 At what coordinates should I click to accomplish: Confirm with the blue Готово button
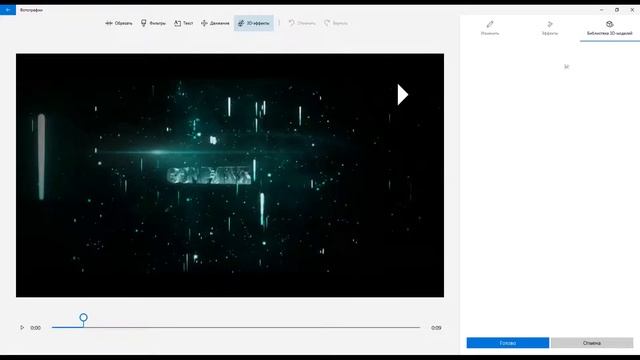coord(508,343)
